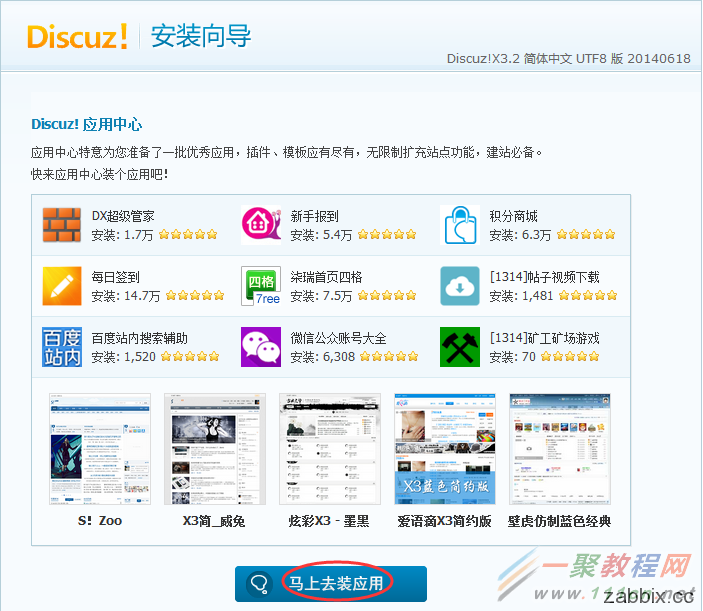The width and height of the screenshot is (703, 611).
Task: Click the 安装: 7.5万 install count
Action: [x=321, y=296]
